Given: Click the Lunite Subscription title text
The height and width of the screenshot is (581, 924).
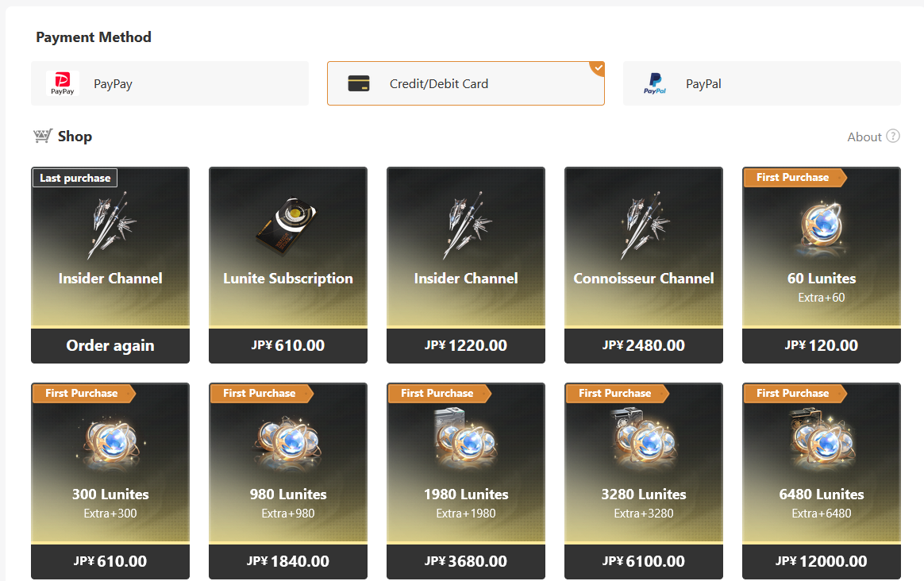Looking at the screenshot, I should point(288,279).
